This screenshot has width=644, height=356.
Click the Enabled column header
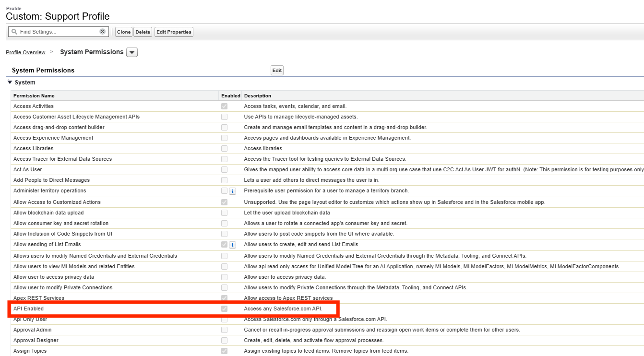coord(231,96)
